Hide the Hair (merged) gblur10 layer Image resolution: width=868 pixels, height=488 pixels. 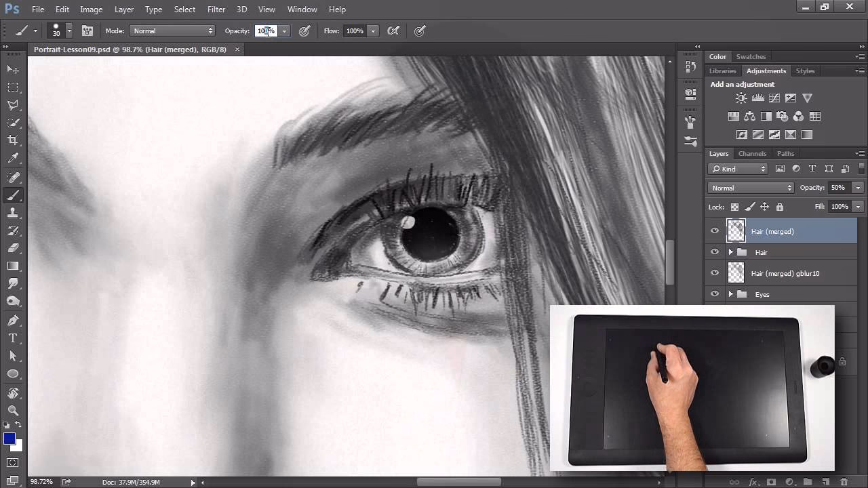point(715,273)
